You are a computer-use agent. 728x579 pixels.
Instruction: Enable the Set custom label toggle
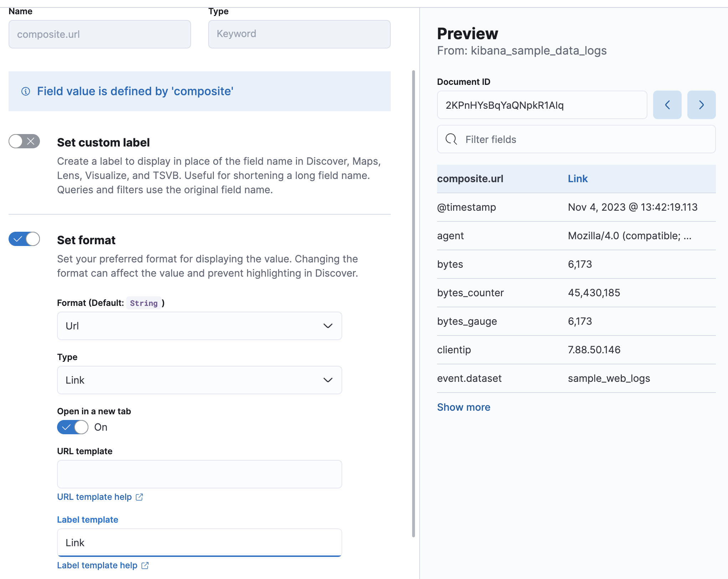pos(24,142)
